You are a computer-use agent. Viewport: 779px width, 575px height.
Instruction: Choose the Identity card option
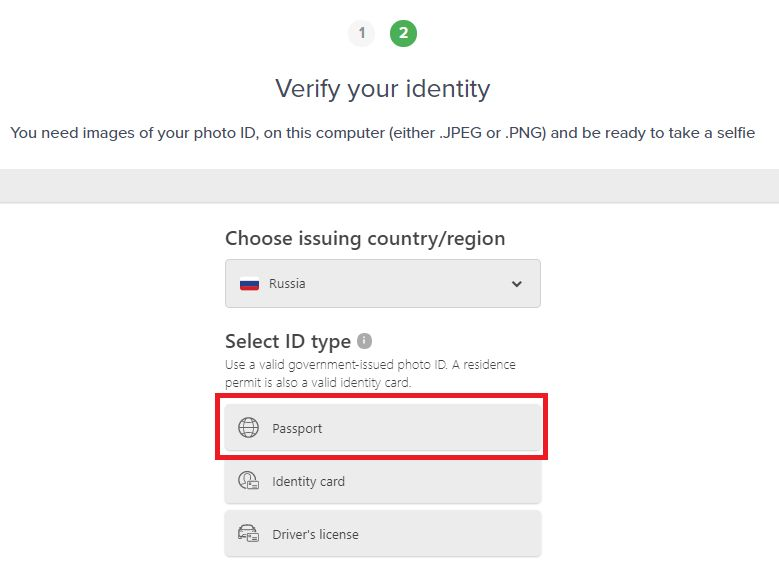[x=383, y=481]
